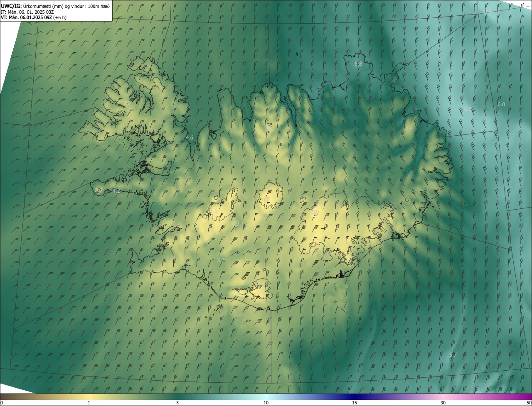532x406 pixels.
Task: Click the 8.2 value on the map
Action: coord(468,110)
